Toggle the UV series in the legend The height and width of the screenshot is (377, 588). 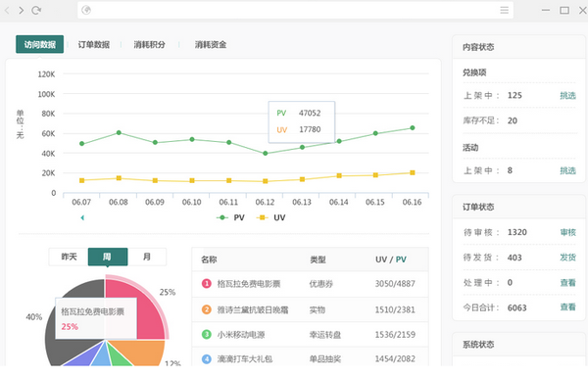(x=270, y=217)
